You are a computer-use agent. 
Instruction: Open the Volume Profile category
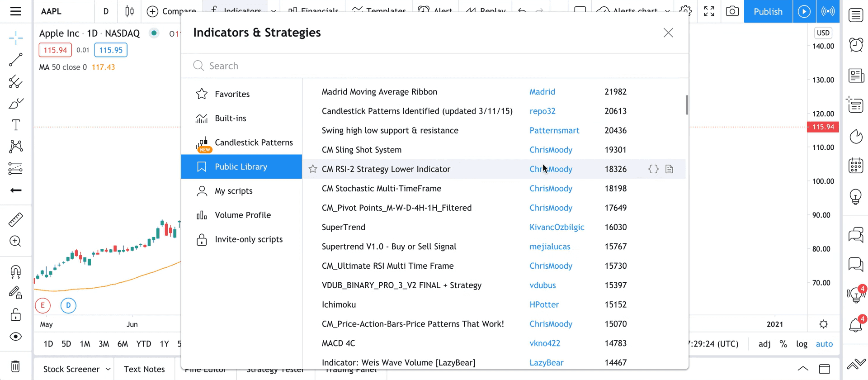pyautogui.click(x=241, y=215)
